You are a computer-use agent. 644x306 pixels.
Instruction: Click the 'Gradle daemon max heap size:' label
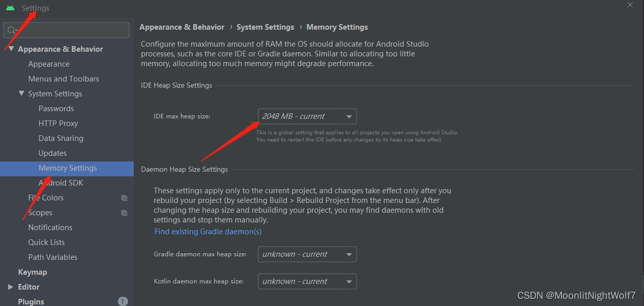point(200,254)
